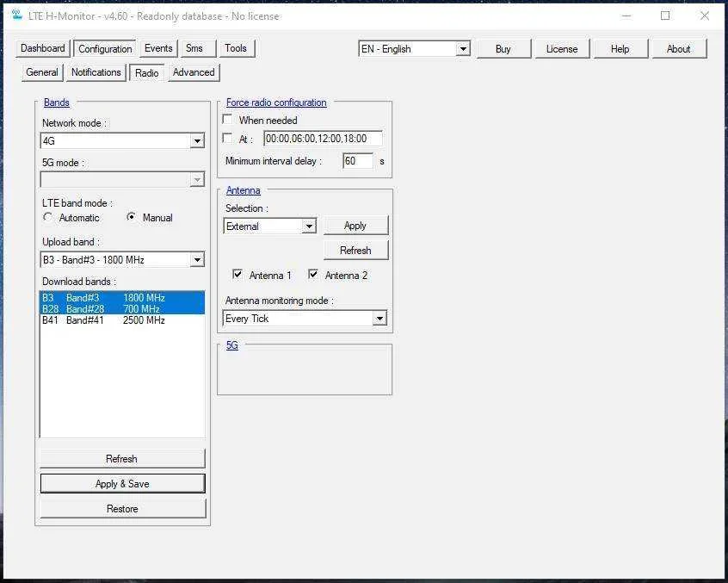
Task: Select B41 Band#41 2500 MHz download band
Action: click(x=122, y=320)
